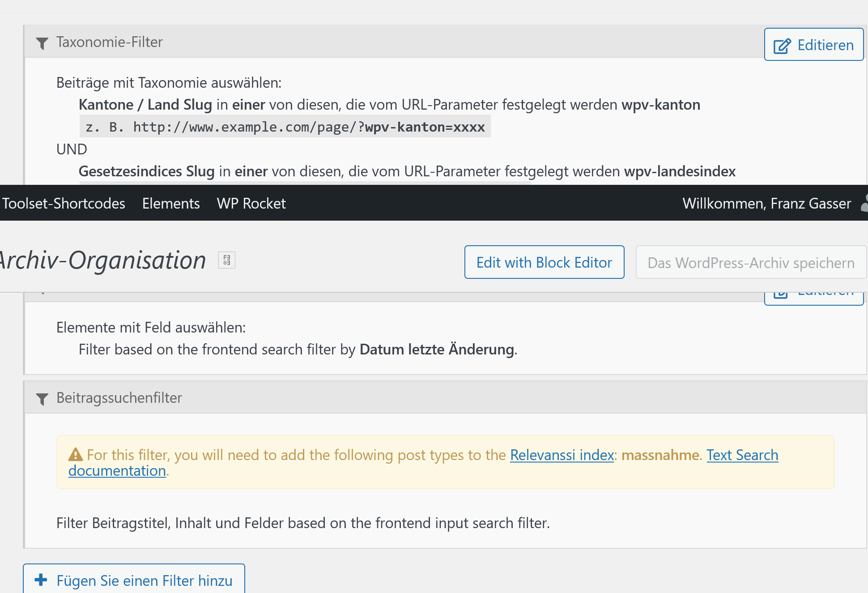
Task: Click Fügen Sie einen Filter hinzu button
Action: pos(134,580)
